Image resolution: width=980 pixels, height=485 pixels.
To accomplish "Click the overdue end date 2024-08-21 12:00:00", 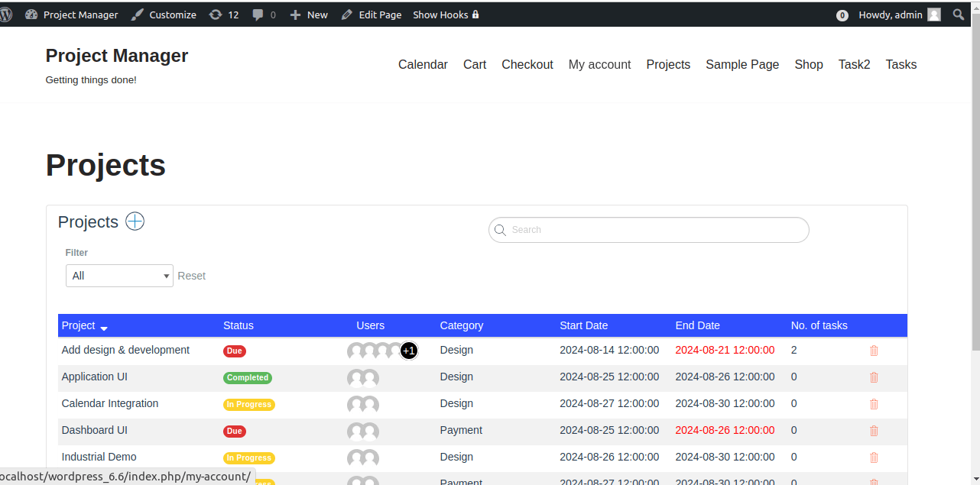I will [x=725, y=350].
